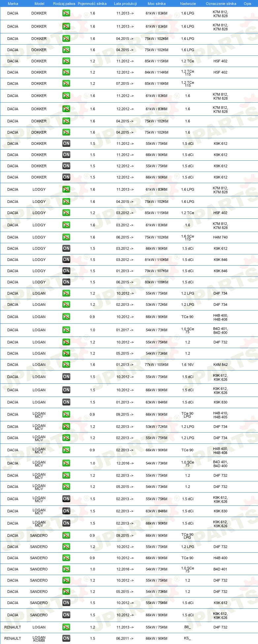Click petrol fuel icon for Logan 0.9 TCe 90 row
This screenshot has width=258, height=644.
[x=66, y=317]
